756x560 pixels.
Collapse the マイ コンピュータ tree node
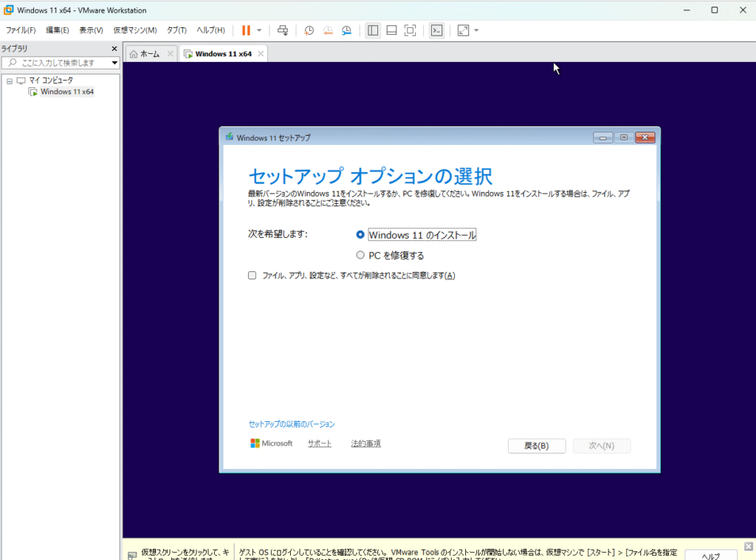(x=10, y=81)
